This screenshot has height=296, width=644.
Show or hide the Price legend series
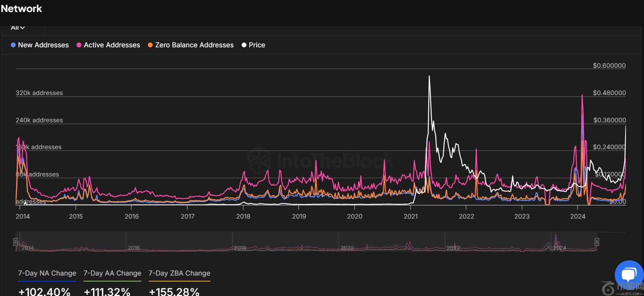tap(253, 45)
